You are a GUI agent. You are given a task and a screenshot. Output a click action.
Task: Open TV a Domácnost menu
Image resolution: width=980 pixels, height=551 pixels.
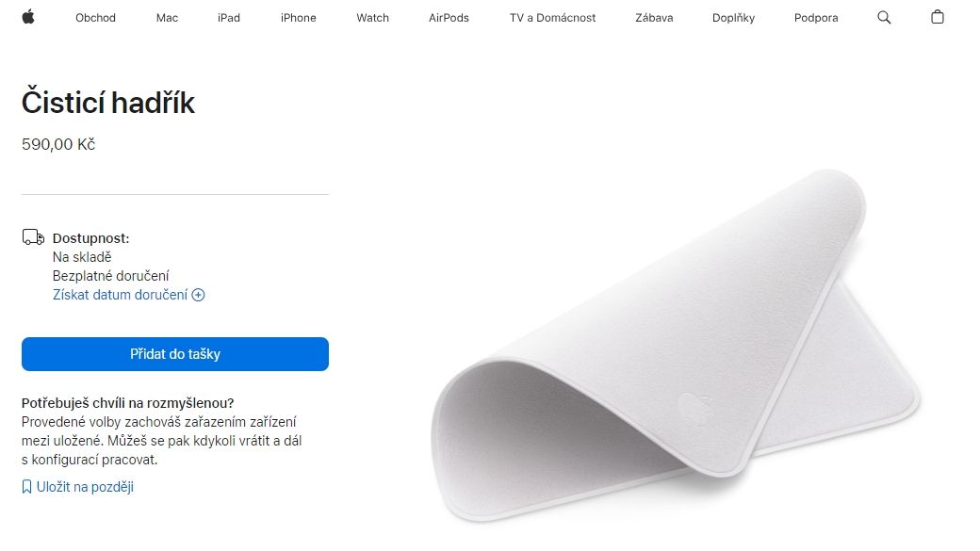click(x=552, y=18)
